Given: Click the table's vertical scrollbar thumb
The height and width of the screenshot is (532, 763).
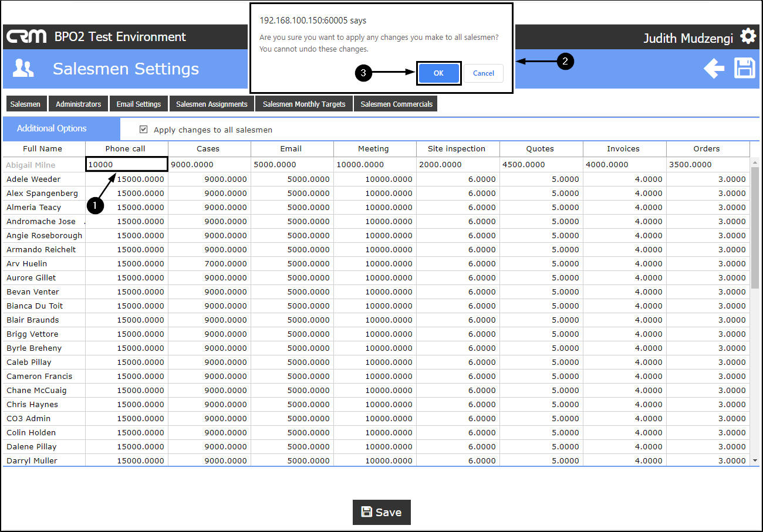Looking at the screenshot, I should [755, 228].
